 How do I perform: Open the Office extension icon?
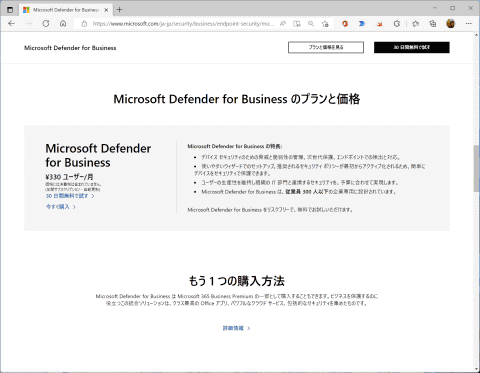pos(345,24)
